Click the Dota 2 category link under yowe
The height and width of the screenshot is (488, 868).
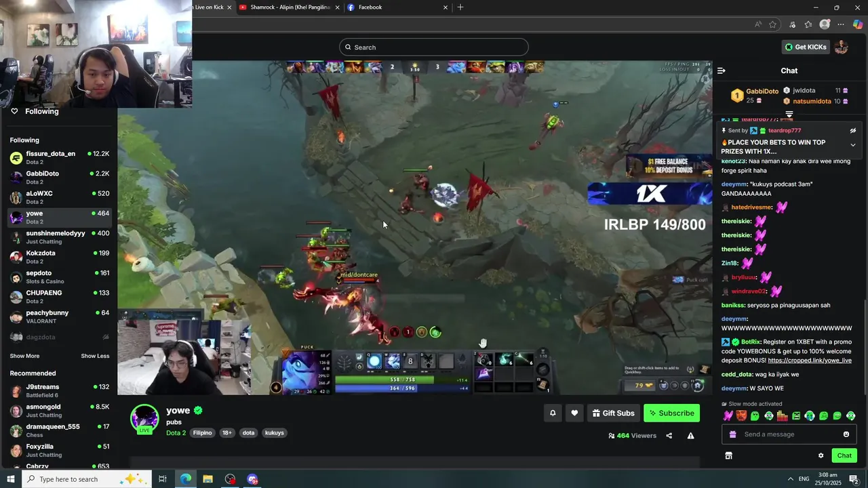pyautogui.click(x=176, y=432)
